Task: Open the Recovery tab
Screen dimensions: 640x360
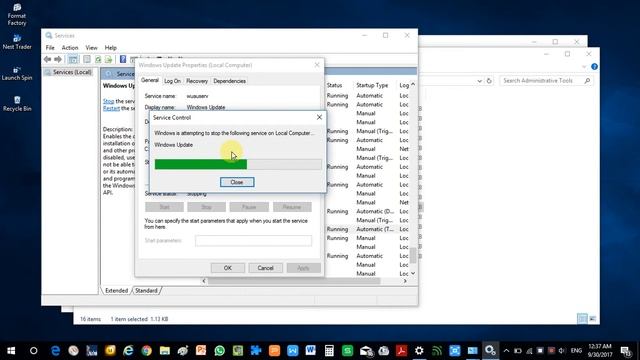Action: coord(197,81)
